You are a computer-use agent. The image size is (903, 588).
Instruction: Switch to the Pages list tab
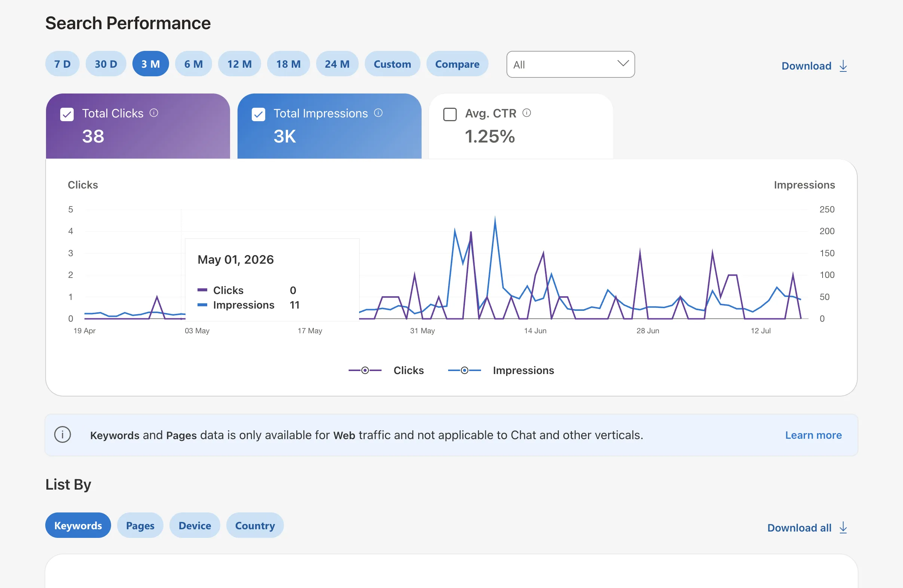(x=140, y=526)
